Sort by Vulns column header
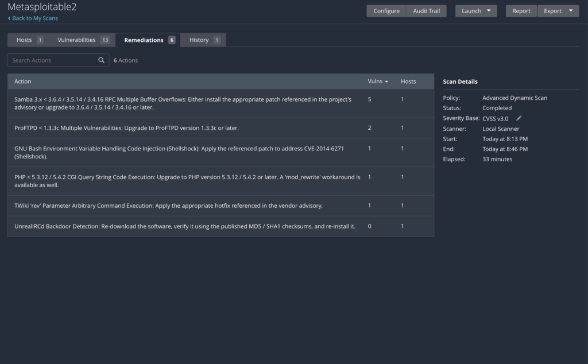Viewport: 588px width, 364px height. 378,82
